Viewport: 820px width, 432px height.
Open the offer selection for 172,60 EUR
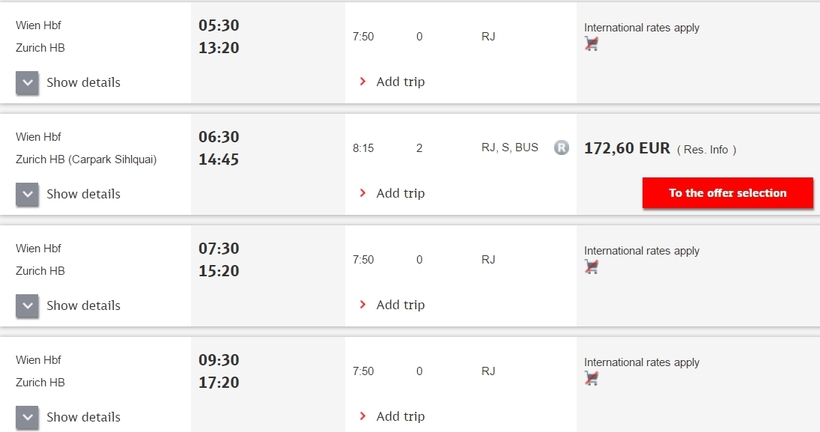pos(727,193)
